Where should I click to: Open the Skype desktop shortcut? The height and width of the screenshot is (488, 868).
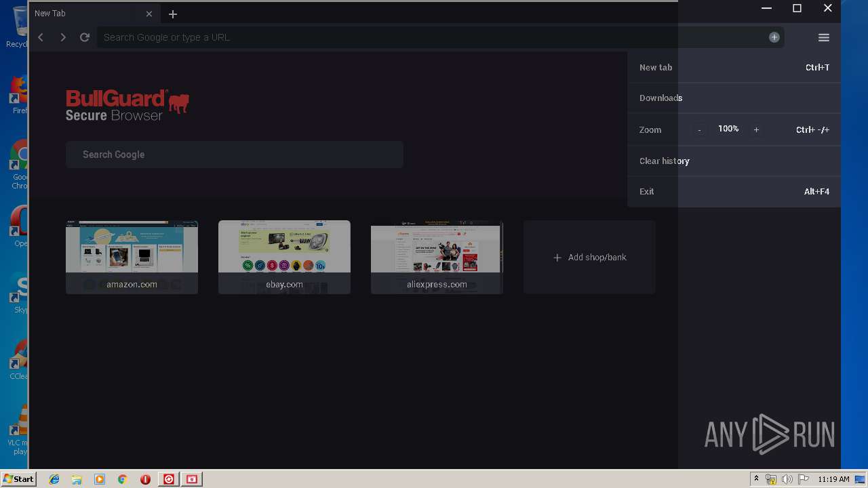18,293
